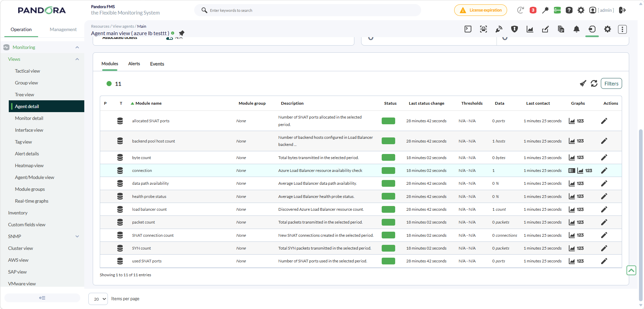Edit the allocated SNAT ports module
The height and width of the screenshot is (309, 644).
pyautogui.click(x=604, y=121)
